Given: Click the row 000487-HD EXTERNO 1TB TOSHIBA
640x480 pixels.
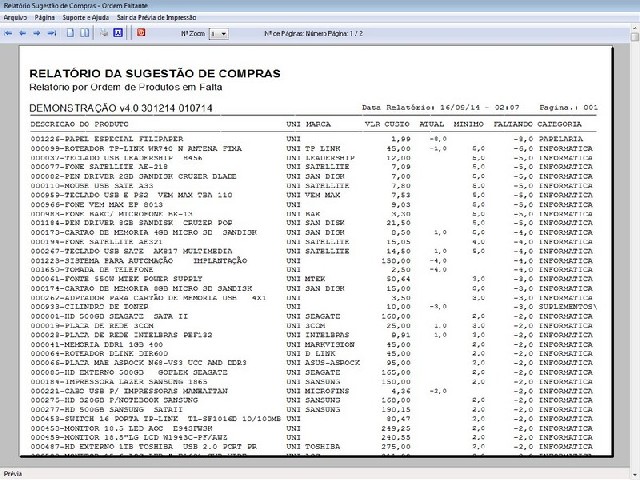Looking at the screenshot, I should click(312, 447).
